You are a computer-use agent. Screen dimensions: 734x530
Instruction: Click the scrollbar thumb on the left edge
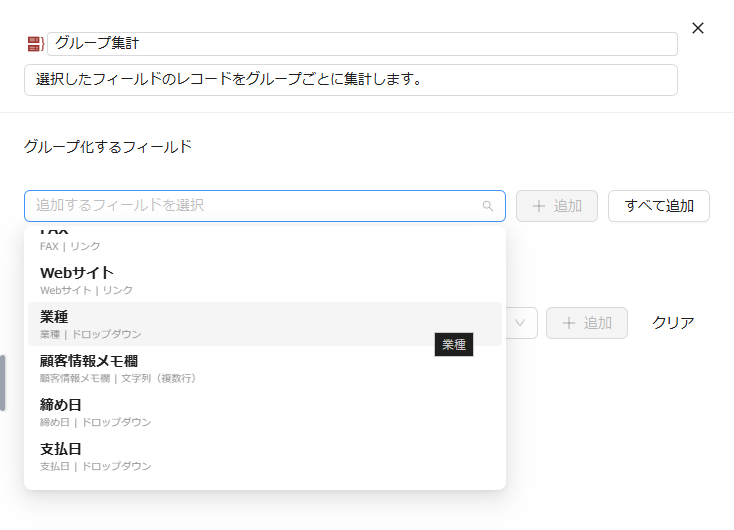point(2,383)
